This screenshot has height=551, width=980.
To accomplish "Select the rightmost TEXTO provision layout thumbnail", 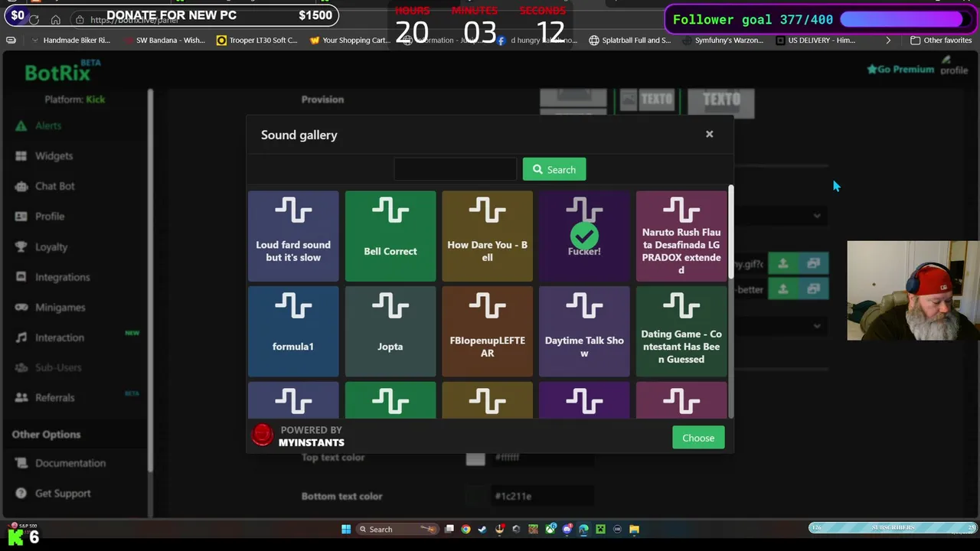I will (x=720, y=103).
